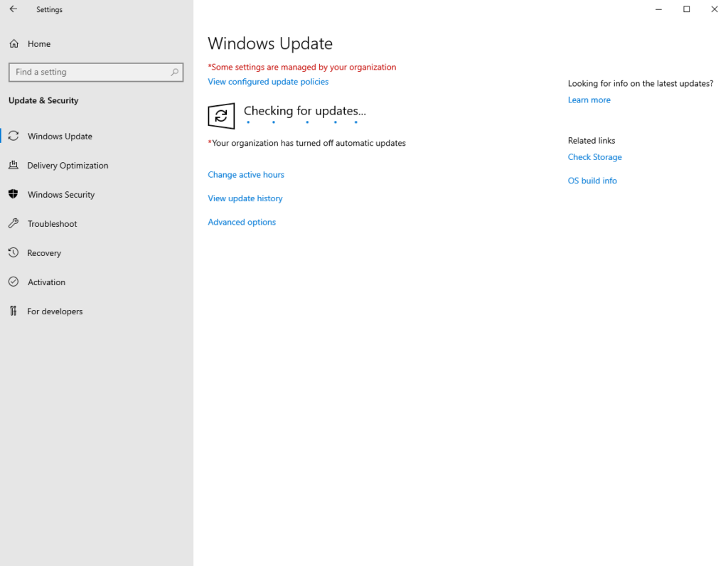Viewport: 728px width, 566px height.
Task: Follow the Learn more link
Action: click(589, 100)
